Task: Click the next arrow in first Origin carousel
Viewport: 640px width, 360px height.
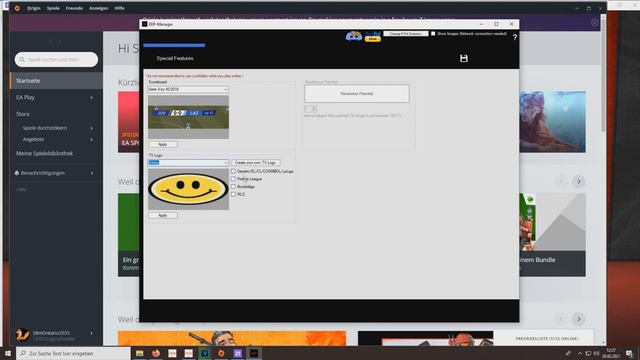Action: coord(579,181)
